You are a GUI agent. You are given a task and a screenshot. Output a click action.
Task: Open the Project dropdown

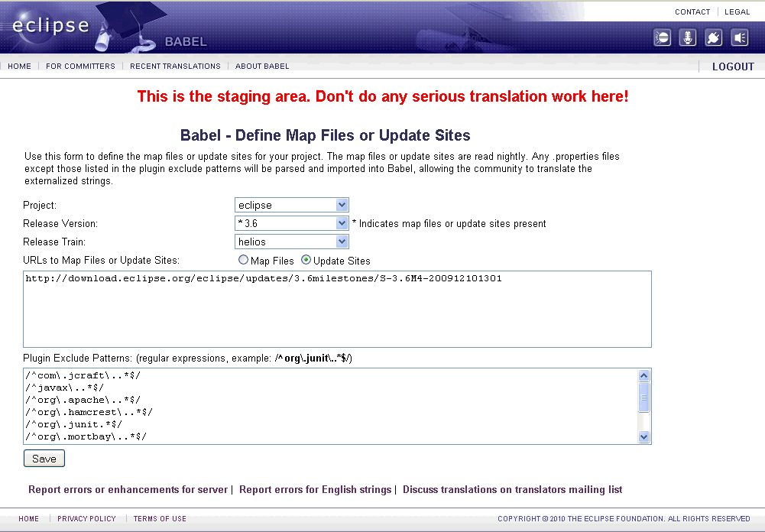(292, 205)
